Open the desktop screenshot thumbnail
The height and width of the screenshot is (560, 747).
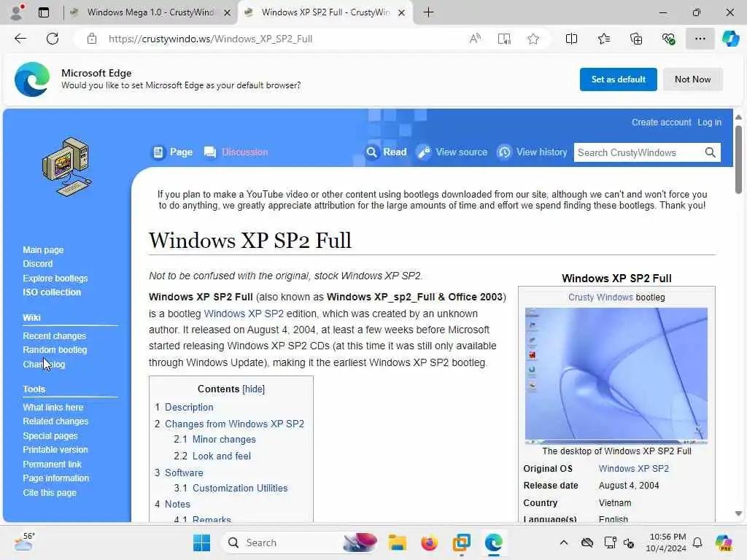click(616, 376)
